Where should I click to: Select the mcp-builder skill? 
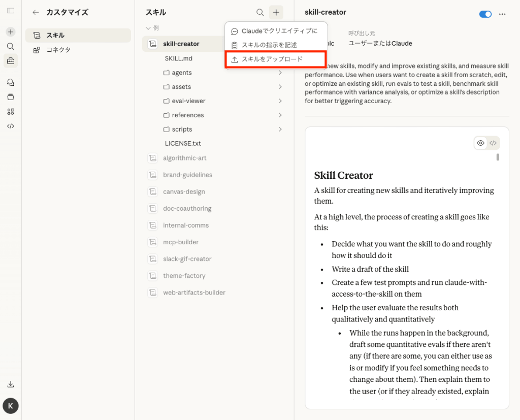point(181,242)
